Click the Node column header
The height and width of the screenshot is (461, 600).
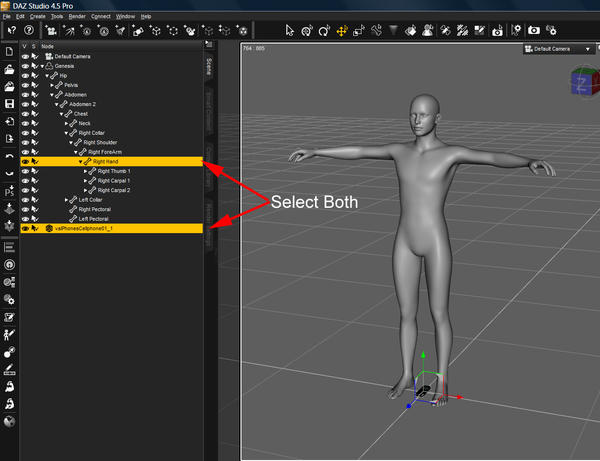click(x=47, y=46)
